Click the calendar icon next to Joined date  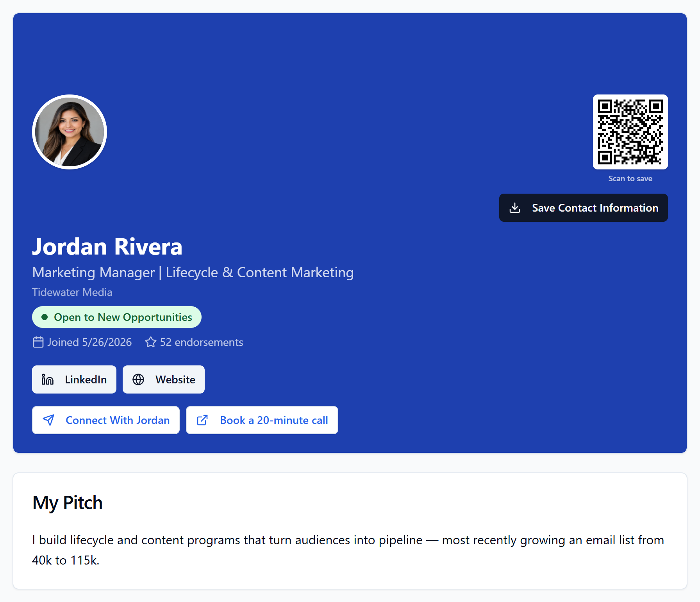coord(38,342)
